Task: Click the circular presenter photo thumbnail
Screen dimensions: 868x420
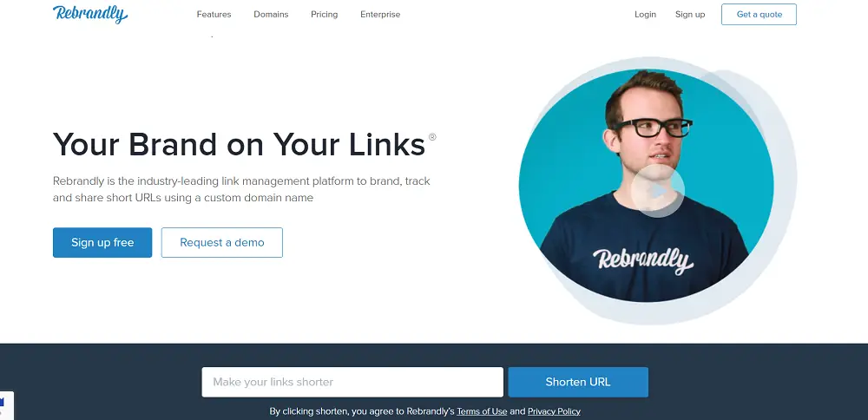Action: pos(646,186)
